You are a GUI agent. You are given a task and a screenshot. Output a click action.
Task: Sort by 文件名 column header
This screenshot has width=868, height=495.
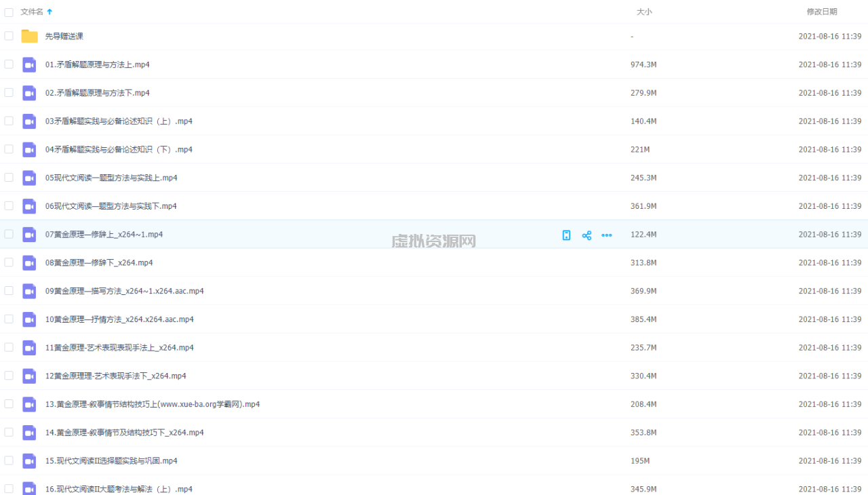click(32, 12)
